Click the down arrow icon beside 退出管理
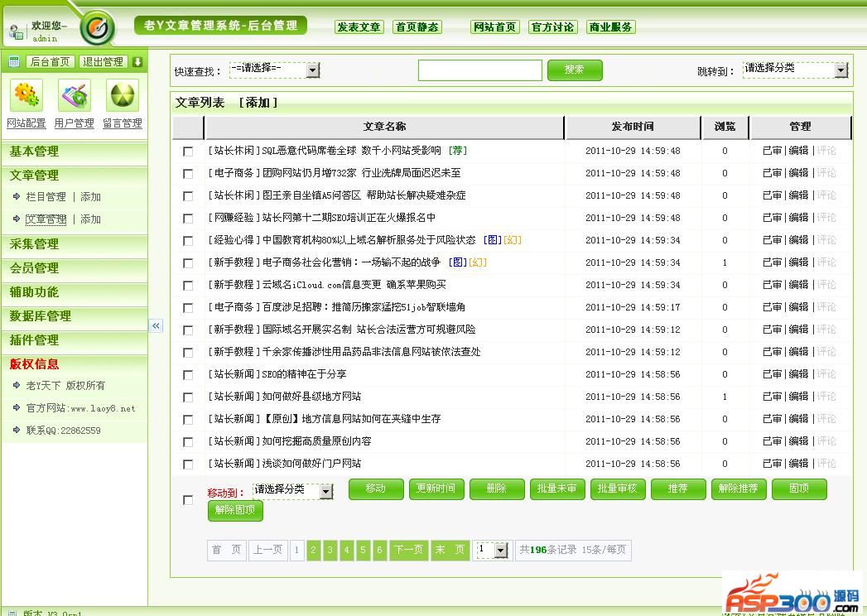Image resolution: width=867 pixels, height=616 pixels. pos(137,62)
